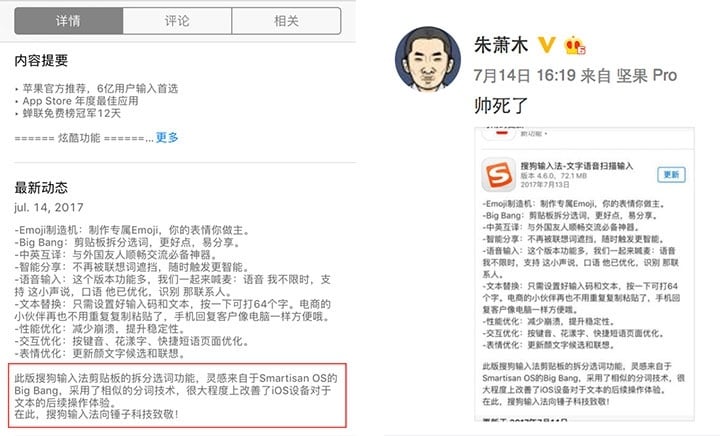
Task: Click the 朱萧木 username
Action: click(501, 45)
